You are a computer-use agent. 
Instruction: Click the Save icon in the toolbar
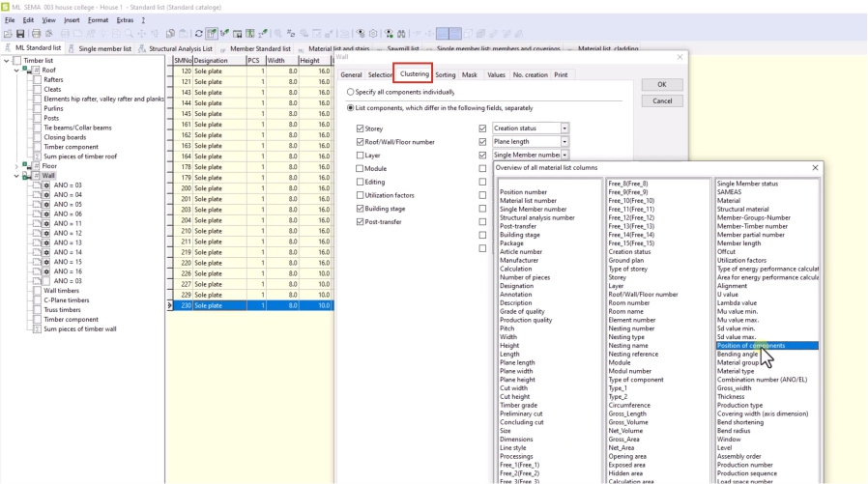21,33
